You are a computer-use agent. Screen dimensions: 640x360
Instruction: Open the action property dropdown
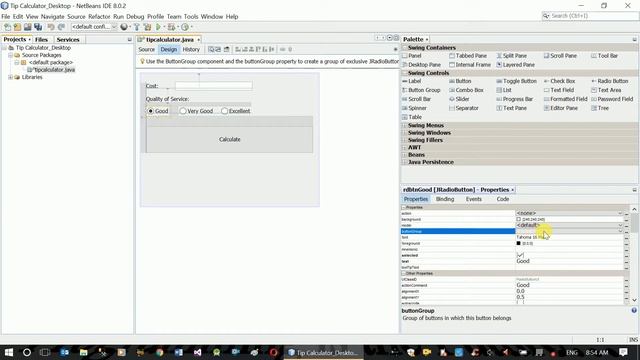click(x=620, y=213)
